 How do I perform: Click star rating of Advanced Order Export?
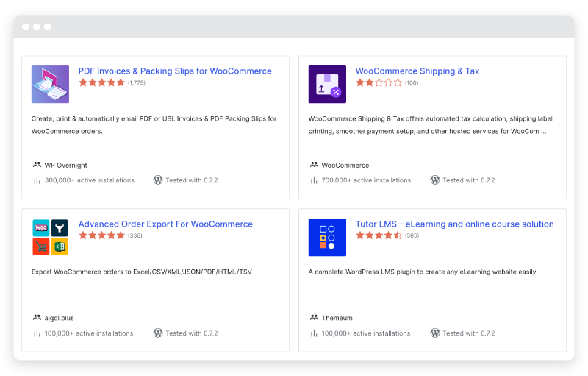coord(101,235)
